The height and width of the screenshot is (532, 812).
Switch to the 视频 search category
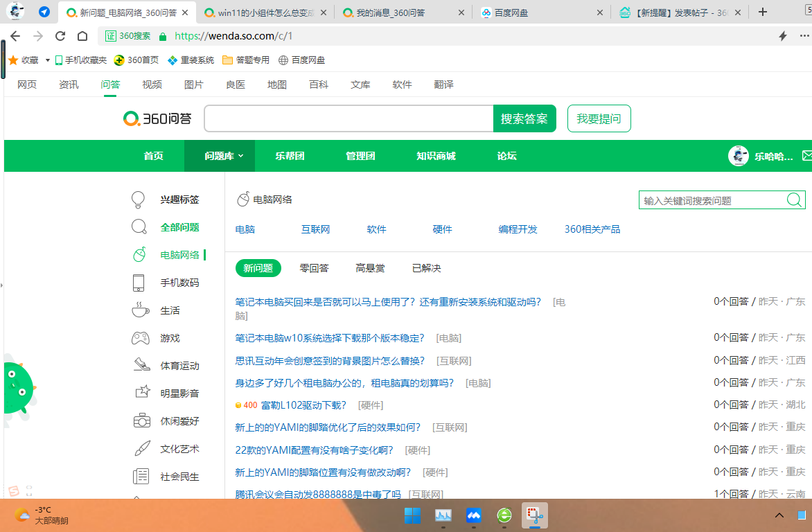(x=152, y=85)
